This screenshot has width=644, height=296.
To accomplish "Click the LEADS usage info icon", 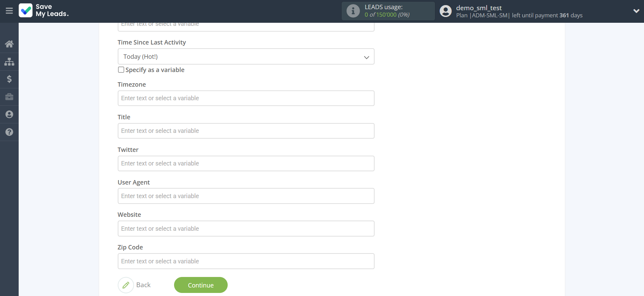I will coord(353,11).
